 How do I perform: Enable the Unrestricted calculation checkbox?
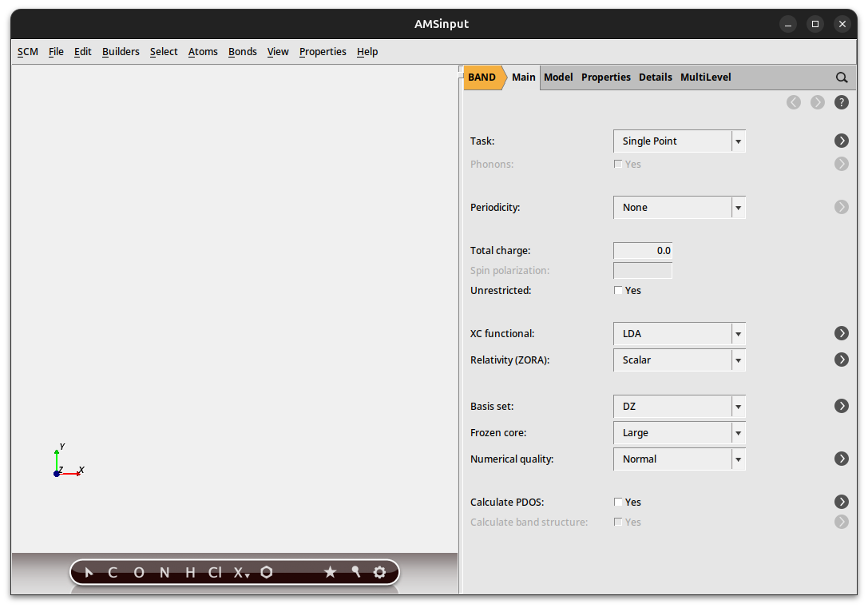coord(617,290)
